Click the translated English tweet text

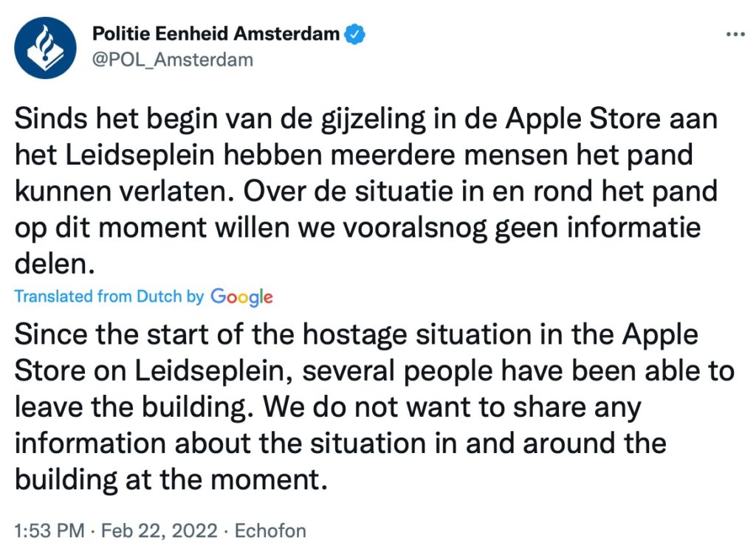pos(362,407)
